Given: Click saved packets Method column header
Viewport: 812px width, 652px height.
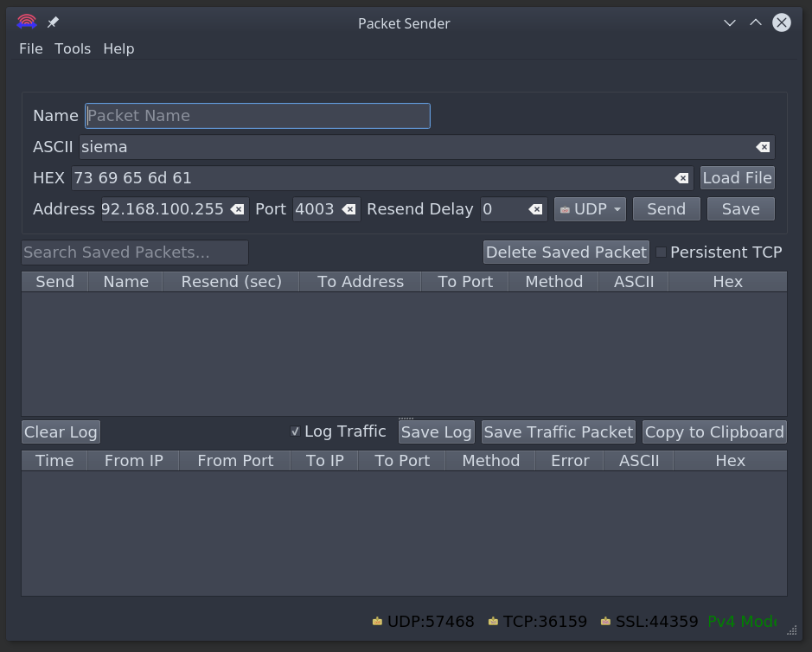Looking at the screenshot, I should [x=553, y=282].
